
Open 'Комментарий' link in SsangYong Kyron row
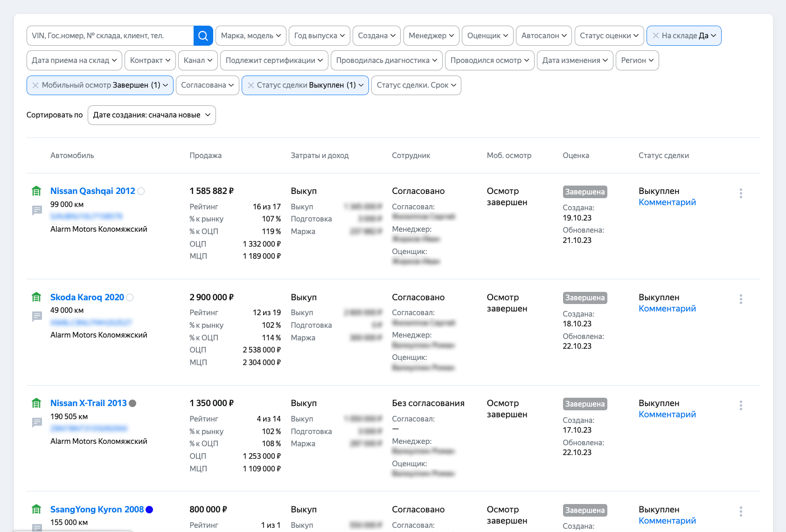667,521
